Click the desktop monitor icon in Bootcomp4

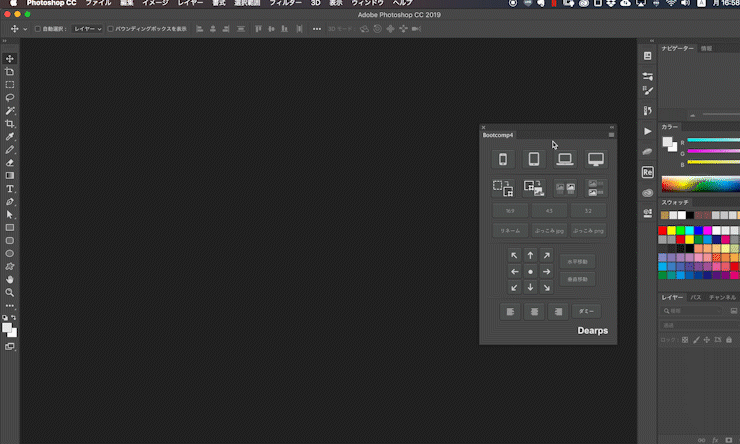[596, 159]
